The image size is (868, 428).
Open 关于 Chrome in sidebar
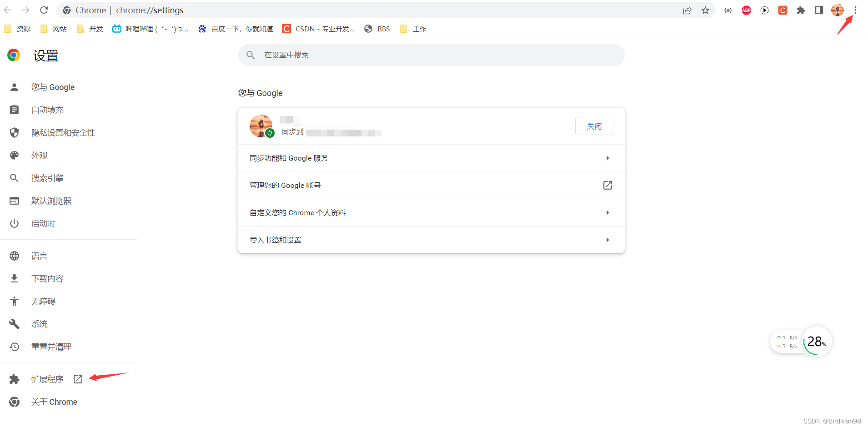[x=54, y=402]
